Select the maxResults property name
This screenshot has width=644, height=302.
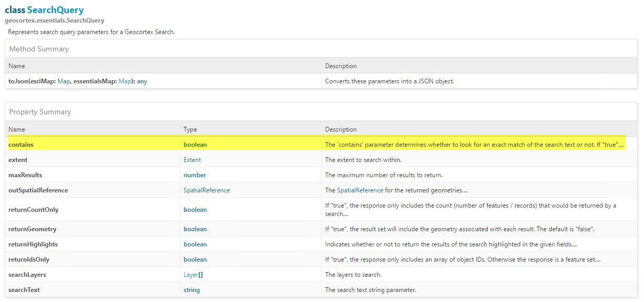[x=25, y=175]
